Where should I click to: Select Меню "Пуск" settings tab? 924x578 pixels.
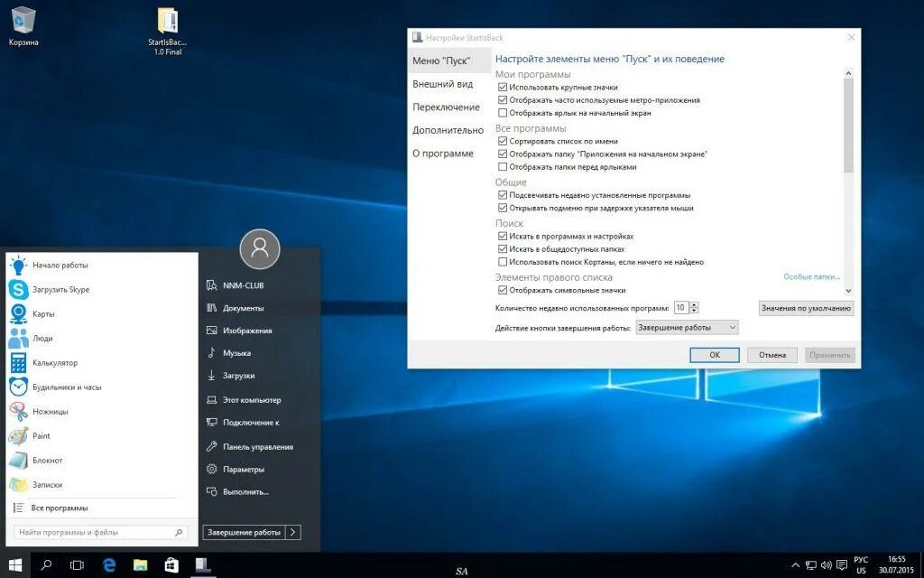[x=449, y=61]
